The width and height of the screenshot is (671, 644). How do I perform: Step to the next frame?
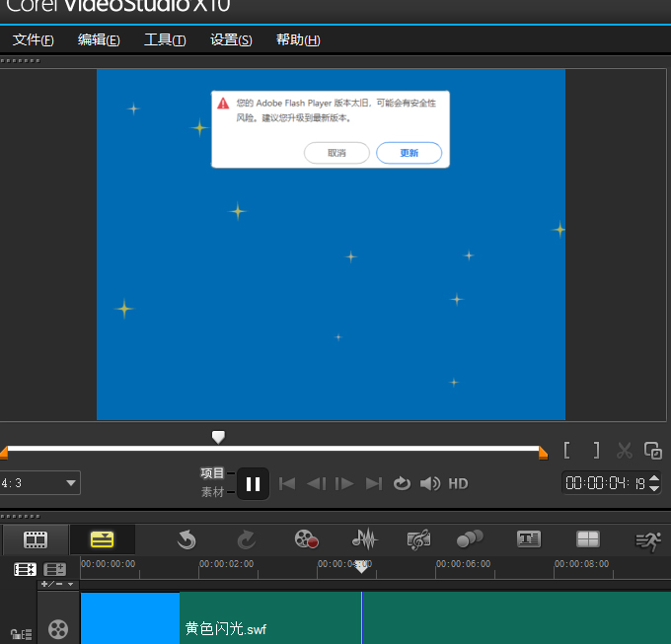coord(344,483)
